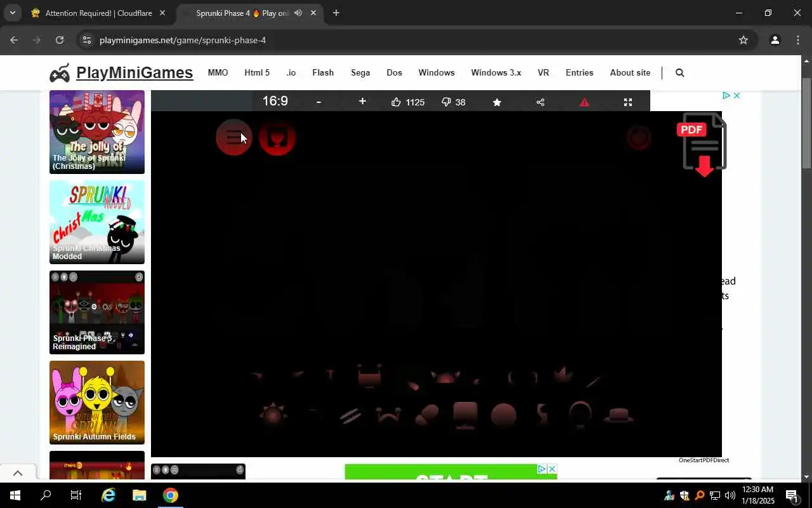This screenshot has height=508, width=812.
Task: Close the Sprunki Phase 4 tab
Action: 313,13
